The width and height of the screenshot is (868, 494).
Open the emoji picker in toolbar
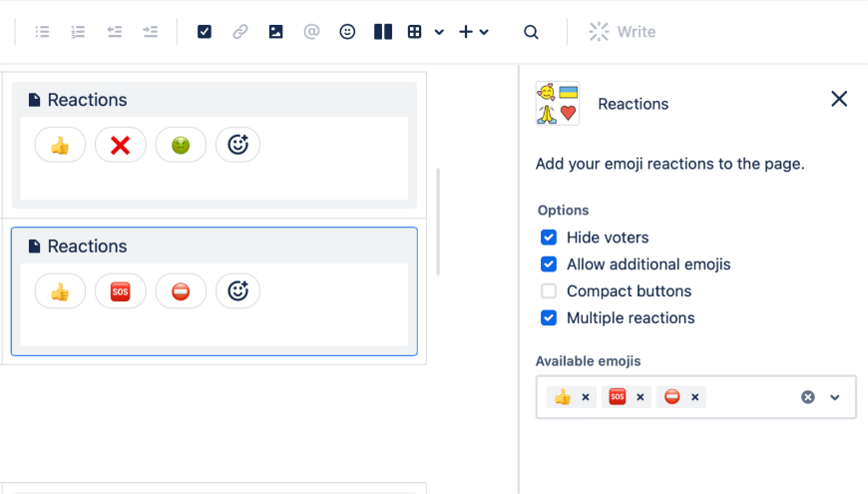(347, 32)
